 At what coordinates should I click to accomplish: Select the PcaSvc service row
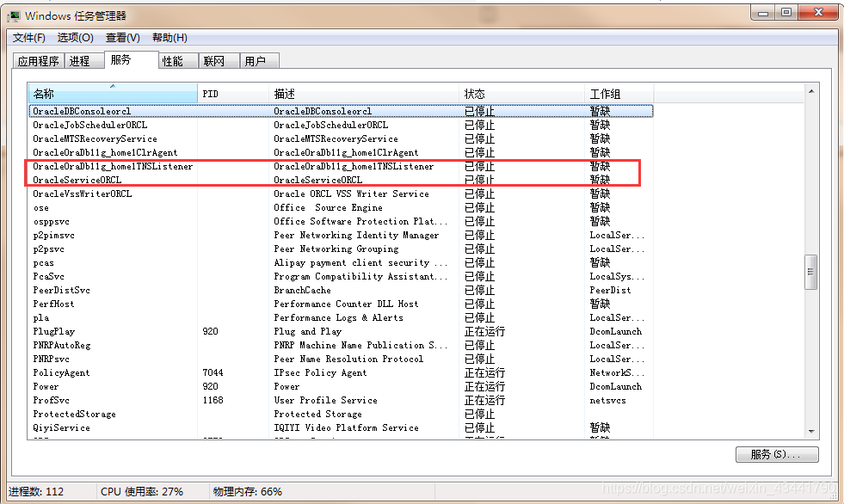[341, 276]
